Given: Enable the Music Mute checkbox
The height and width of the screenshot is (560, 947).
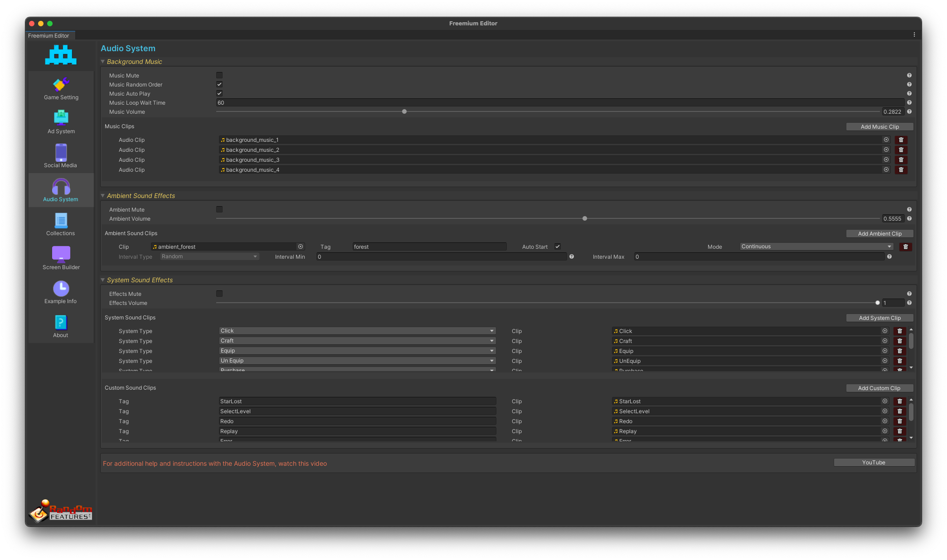Looking at the screenshot, I should pyautogui.click(x=219, y=75).
